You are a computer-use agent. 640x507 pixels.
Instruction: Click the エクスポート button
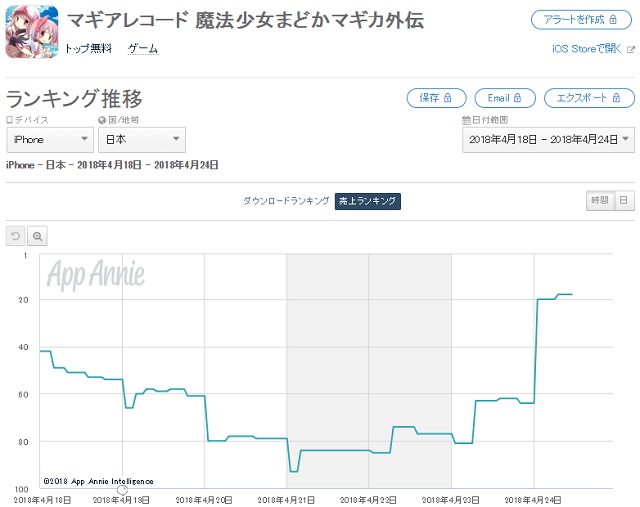(589, 98)
